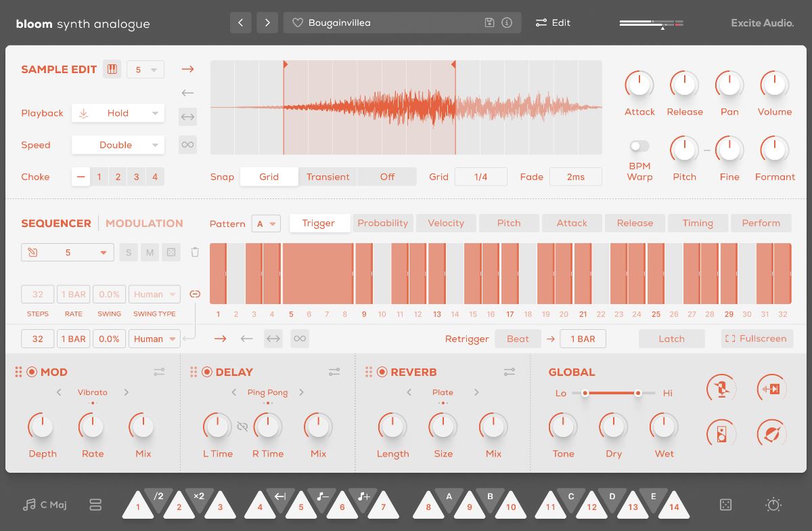This screenshot has width=812, height=531.
Task: Select the Velocity sequencer tab
Action: [446, 223]
